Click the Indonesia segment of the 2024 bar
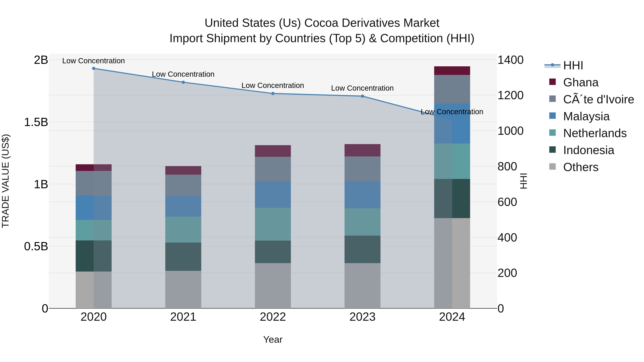This screenshot has height=362, width=644. click(452, 199)
